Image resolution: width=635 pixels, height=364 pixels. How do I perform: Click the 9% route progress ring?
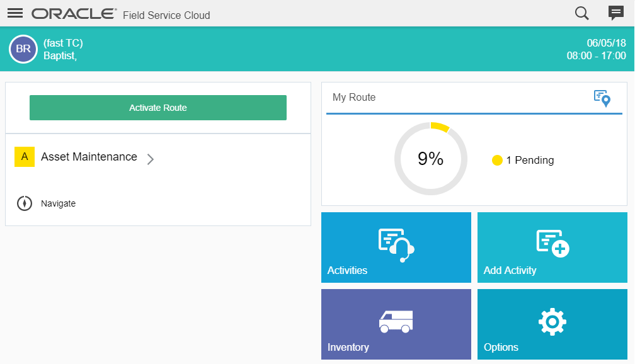click(x=431, y=159)
